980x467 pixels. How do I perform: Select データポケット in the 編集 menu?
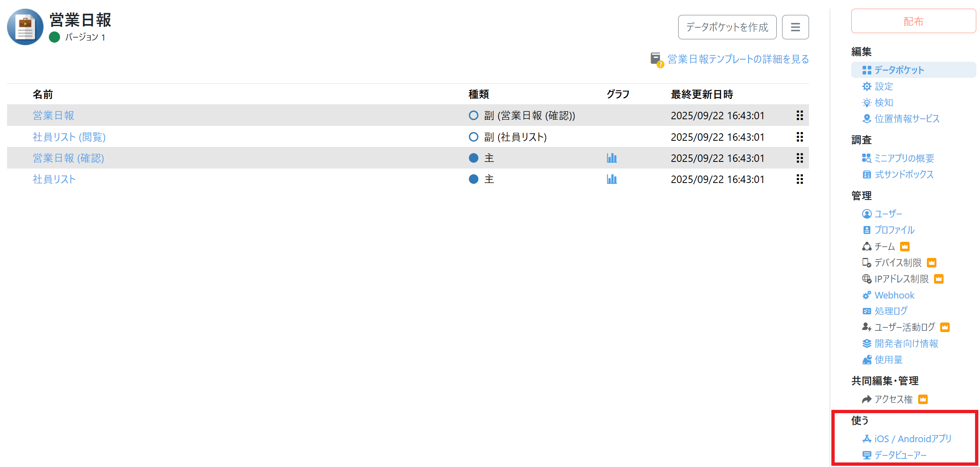898,70
